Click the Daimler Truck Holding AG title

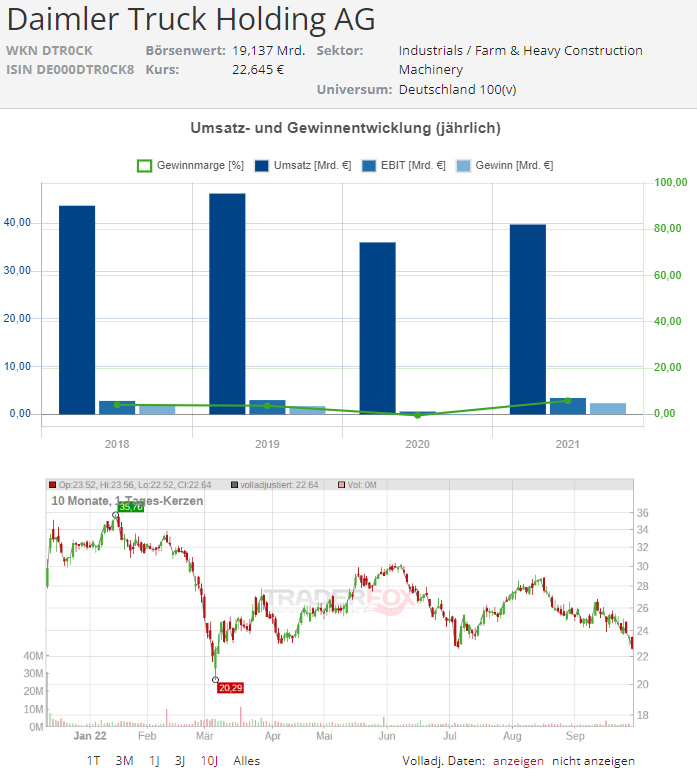pos(191,19)
